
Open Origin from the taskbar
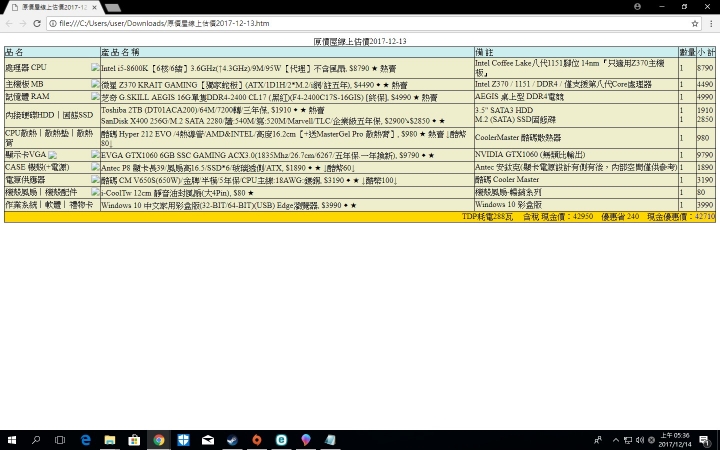tap(257, 440)
